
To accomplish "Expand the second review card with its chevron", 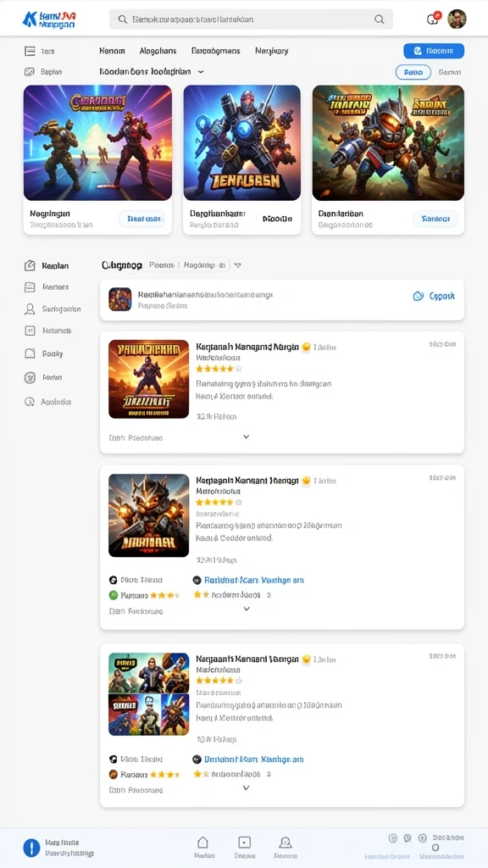I will point(247,609).
